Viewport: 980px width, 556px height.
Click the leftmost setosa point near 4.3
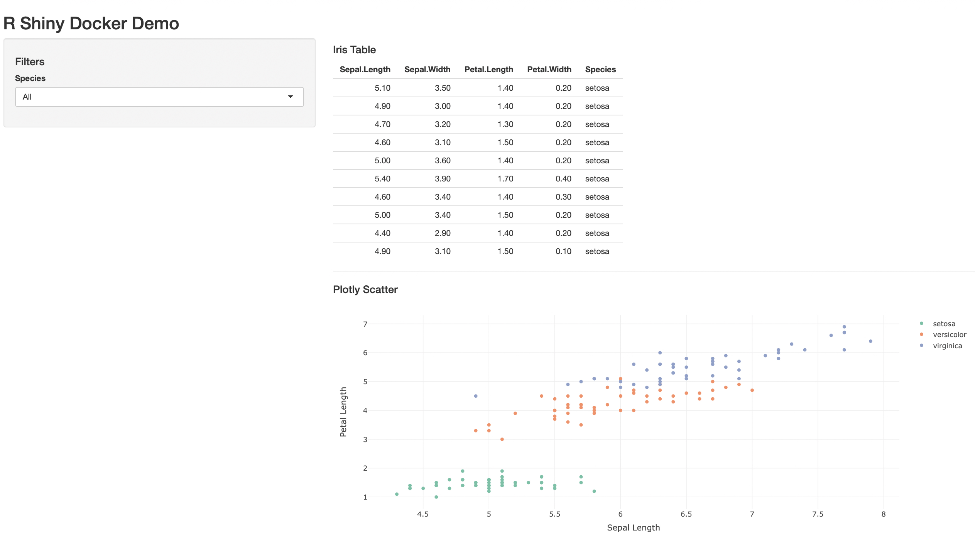pos(397,494)
